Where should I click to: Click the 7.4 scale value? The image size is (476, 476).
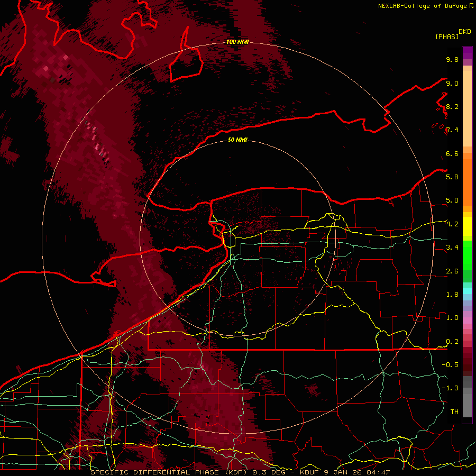click(x=452, y=130)
